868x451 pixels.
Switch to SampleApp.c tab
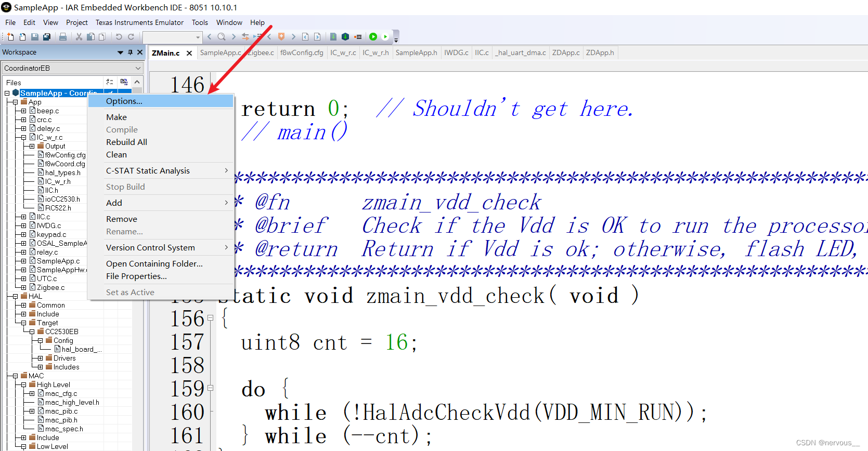(221, 52)
